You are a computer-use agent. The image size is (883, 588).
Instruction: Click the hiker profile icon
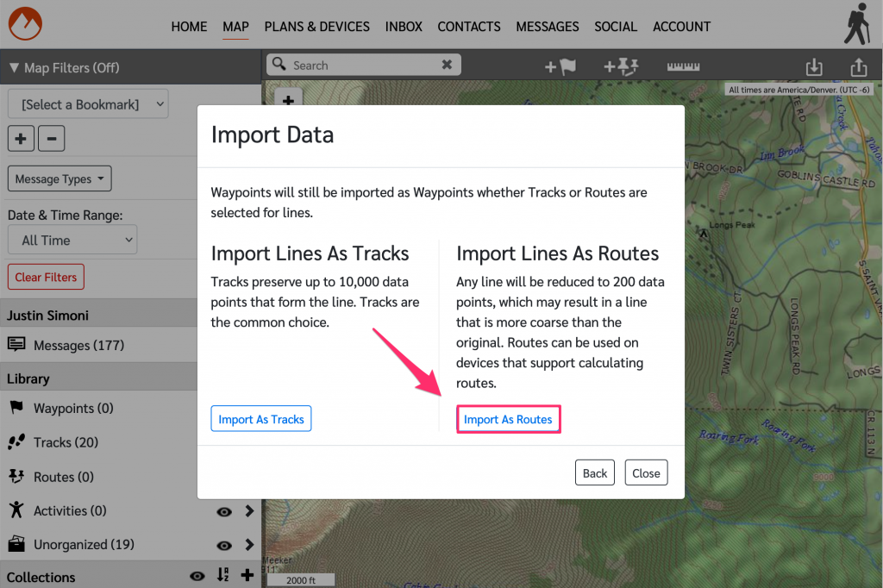click(856, 24)
